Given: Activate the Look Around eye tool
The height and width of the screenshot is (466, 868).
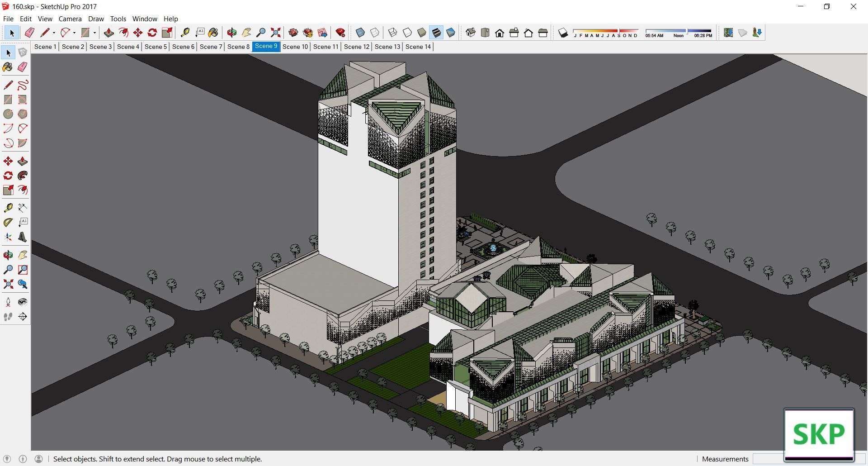Looking at the screenshot, I should 23,302.
